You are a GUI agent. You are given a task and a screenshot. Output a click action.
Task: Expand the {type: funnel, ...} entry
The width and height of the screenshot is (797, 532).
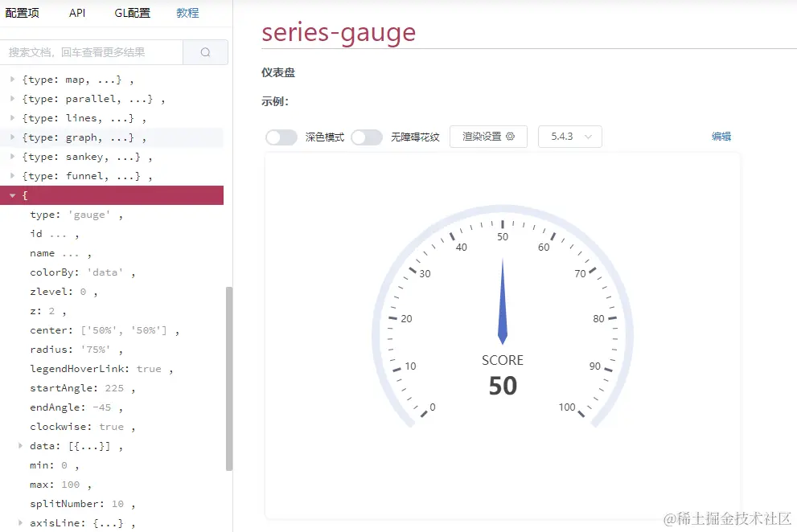tap(12, 176)
